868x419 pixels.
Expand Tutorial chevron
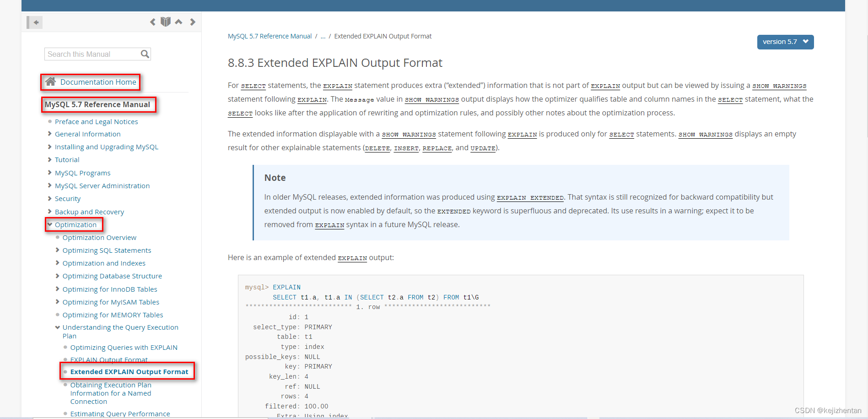[x=49, y=159]
